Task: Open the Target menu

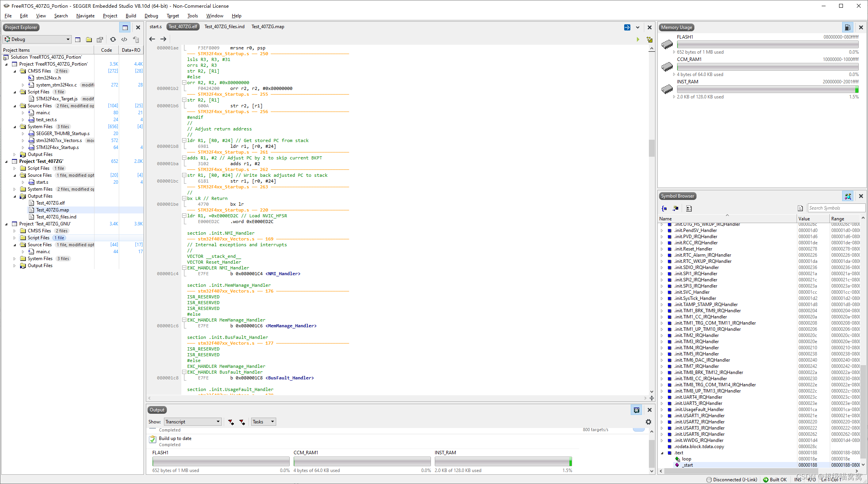Action: tap(173, 16)
